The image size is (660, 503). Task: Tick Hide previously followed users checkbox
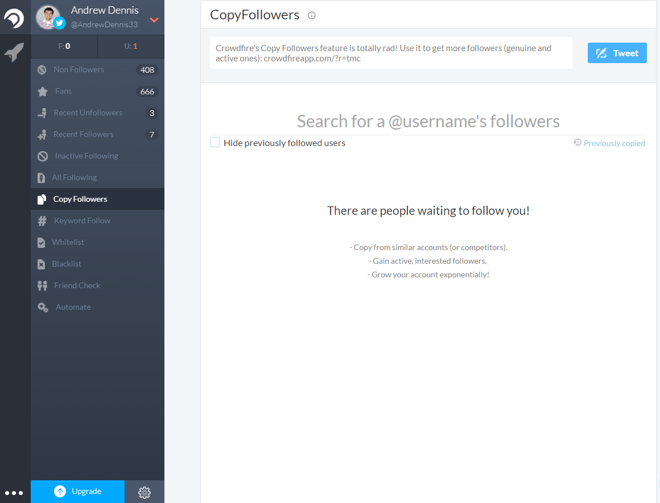click(x=215, y=142)
